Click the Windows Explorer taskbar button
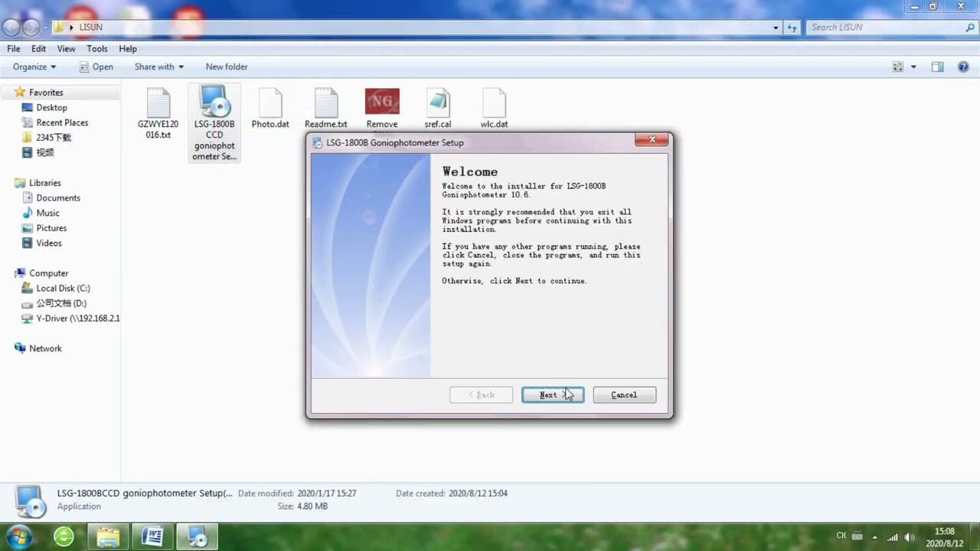The height and width of the screenshot is (551, 980). pyautogui.click(x=108, y=536)
